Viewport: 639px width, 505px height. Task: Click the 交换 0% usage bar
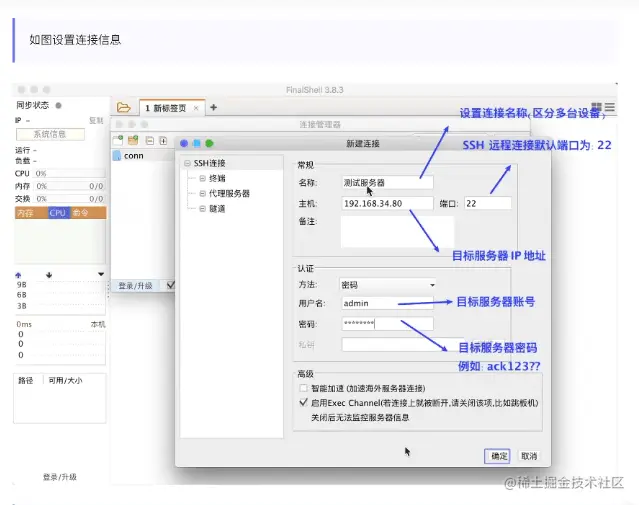pyautogui.click(x=69, y=198)
